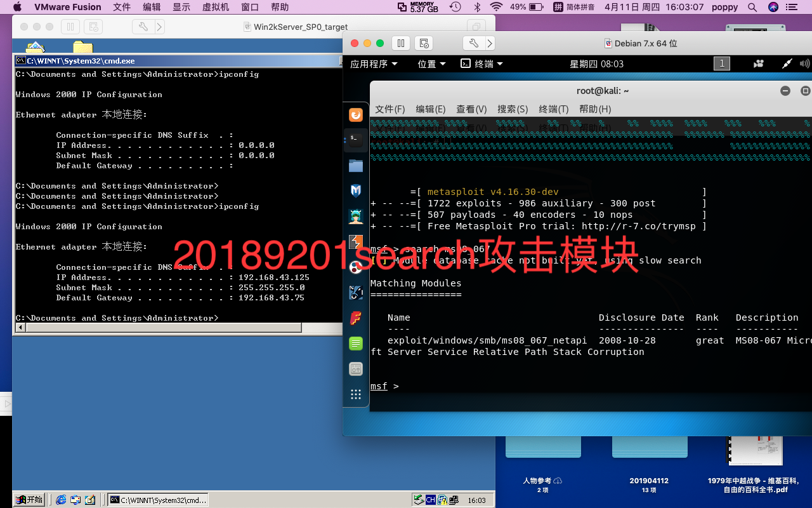Click the metasploit v4.16.30-dev banner text

(x=493, y=192)
